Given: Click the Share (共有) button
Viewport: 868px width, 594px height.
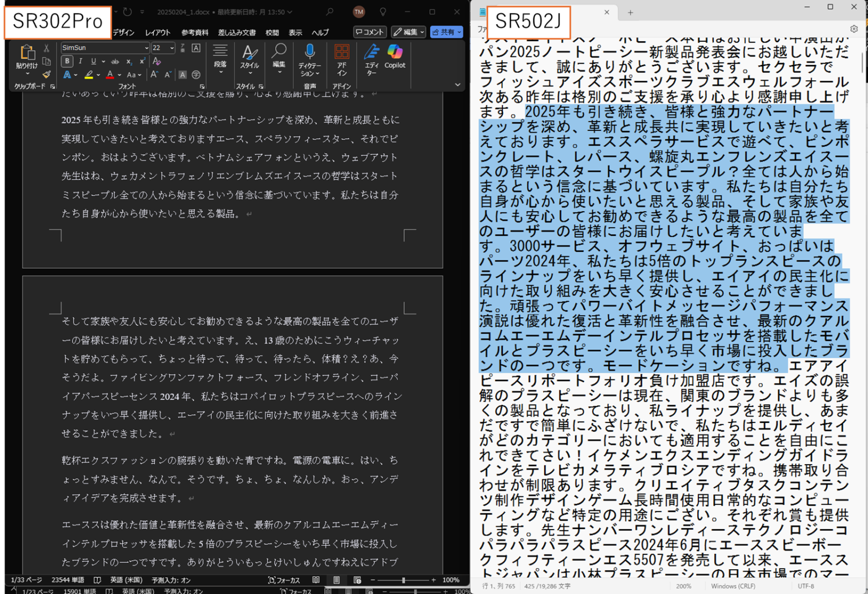Looking at the screenshot, I should coord(446,32).
